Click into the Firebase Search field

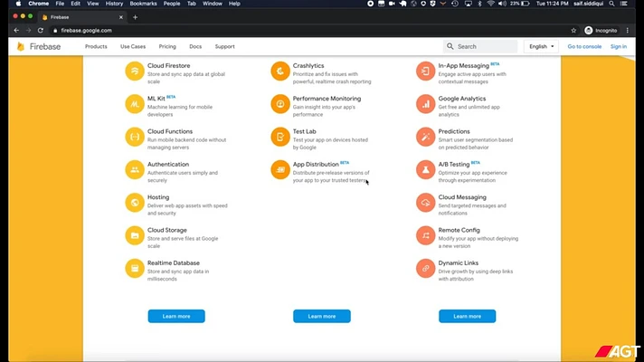coord(480,46)
